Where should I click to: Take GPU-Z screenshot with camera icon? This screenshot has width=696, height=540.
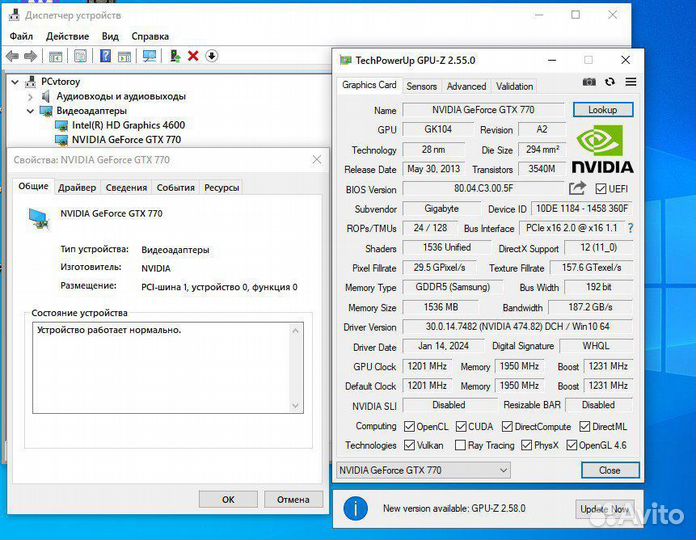[589, 82]
